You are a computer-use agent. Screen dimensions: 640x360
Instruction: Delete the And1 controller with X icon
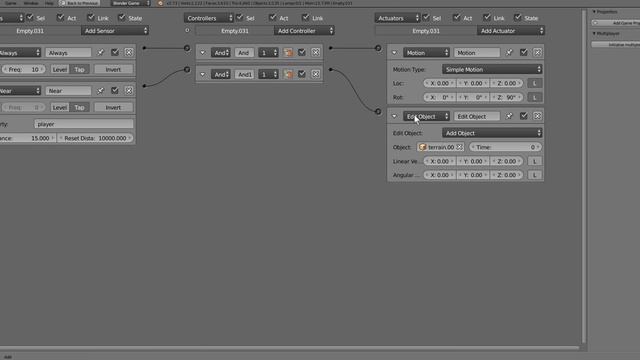tap(316, 74)
